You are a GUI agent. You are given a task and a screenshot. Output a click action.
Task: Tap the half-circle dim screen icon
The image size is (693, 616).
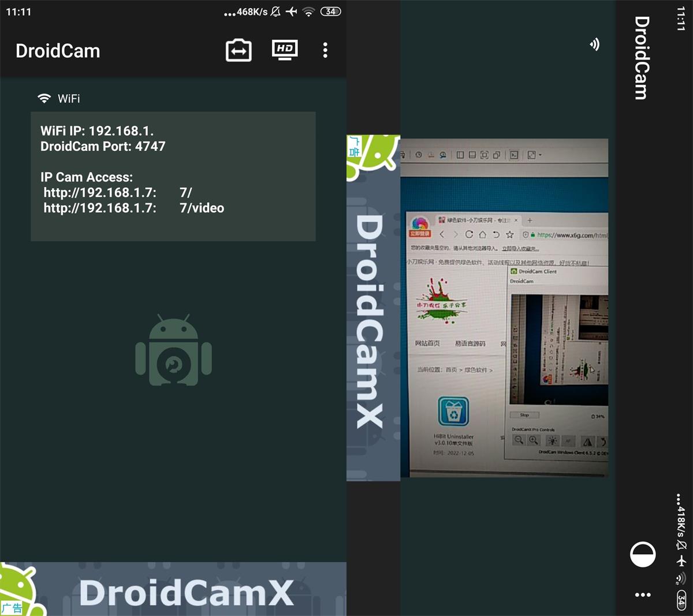[x=642, y=555]
